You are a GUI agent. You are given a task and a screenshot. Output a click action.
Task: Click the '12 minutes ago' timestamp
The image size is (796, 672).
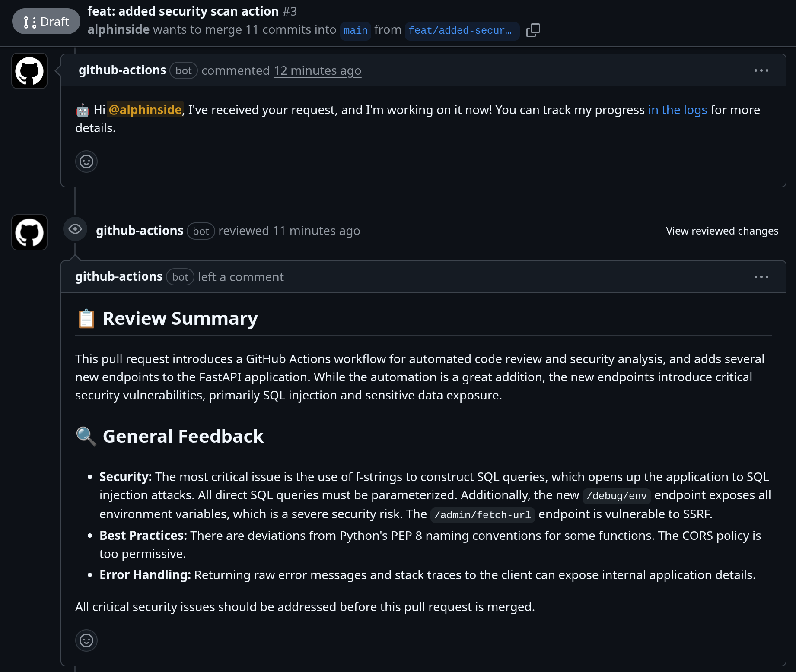coord(317,71)
